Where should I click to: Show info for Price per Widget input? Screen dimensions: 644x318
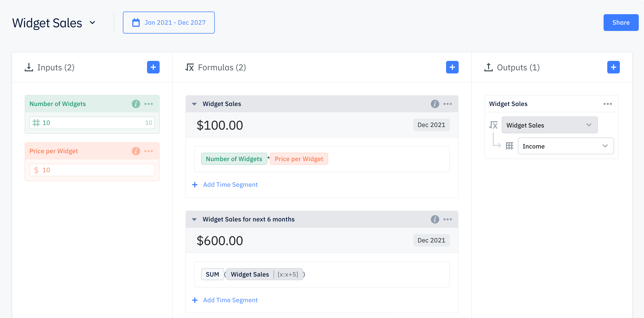[136, 151]
